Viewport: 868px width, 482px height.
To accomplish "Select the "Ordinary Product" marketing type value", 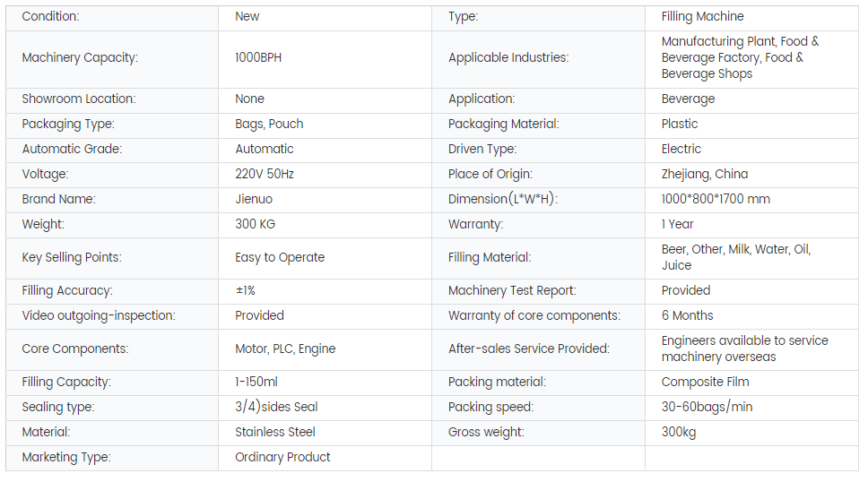I will tap(282, 457).
